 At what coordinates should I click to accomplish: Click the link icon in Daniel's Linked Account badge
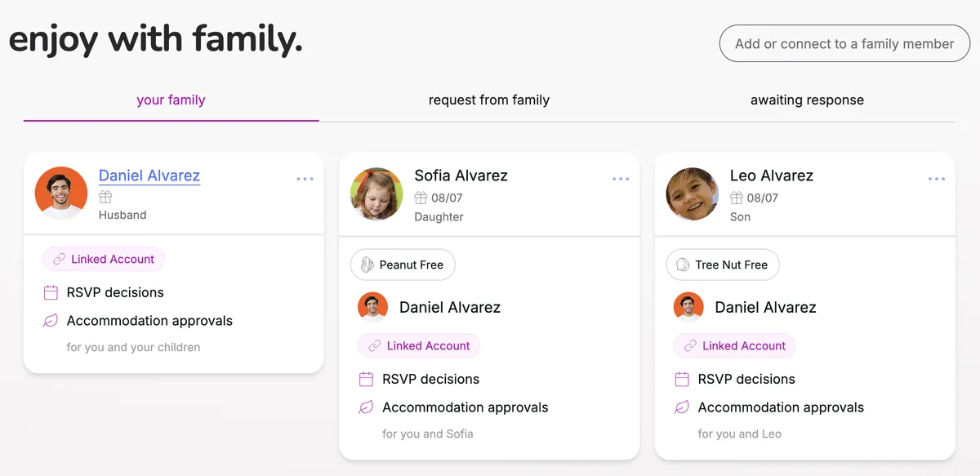click(59, 260)
